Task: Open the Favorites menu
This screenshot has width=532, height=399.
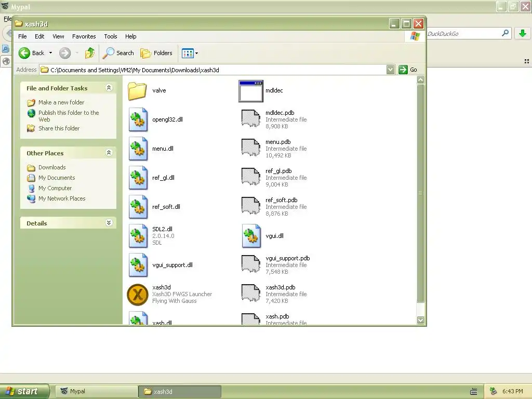Action: pos(84,36)
